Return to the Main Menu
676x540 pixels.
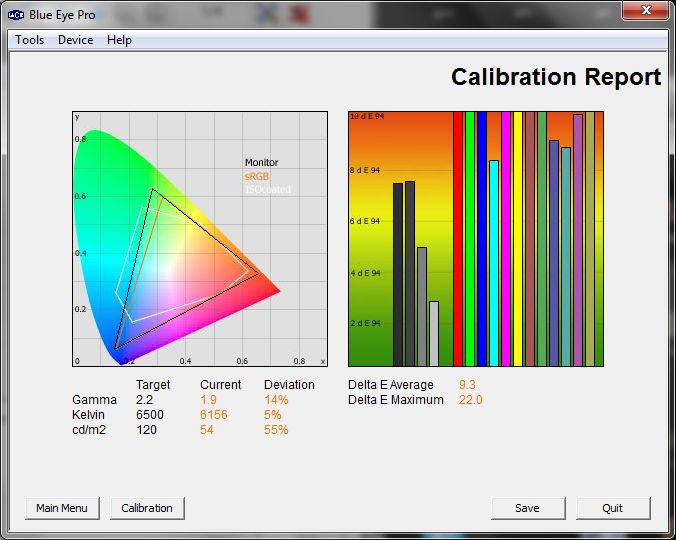click(x=62, y=508)
